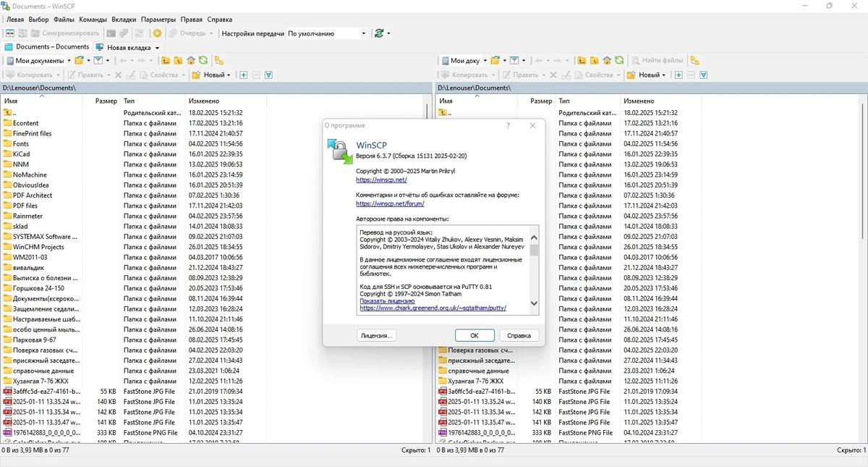
Task: Refresh the left panel directory
Action: pyautogui.click(x=203, y=61)
